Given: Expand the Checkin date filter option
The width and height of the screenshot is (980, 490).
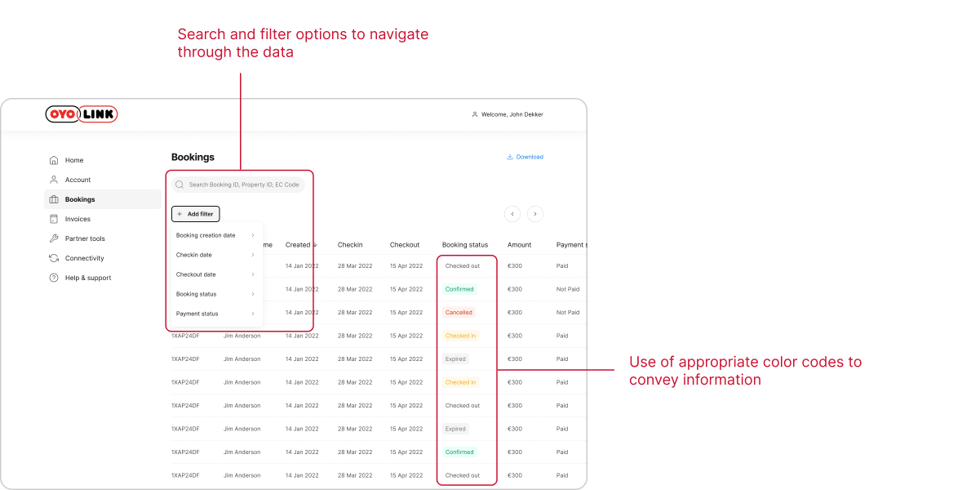Looking at the screenshot, I should [x=216, y=255].
